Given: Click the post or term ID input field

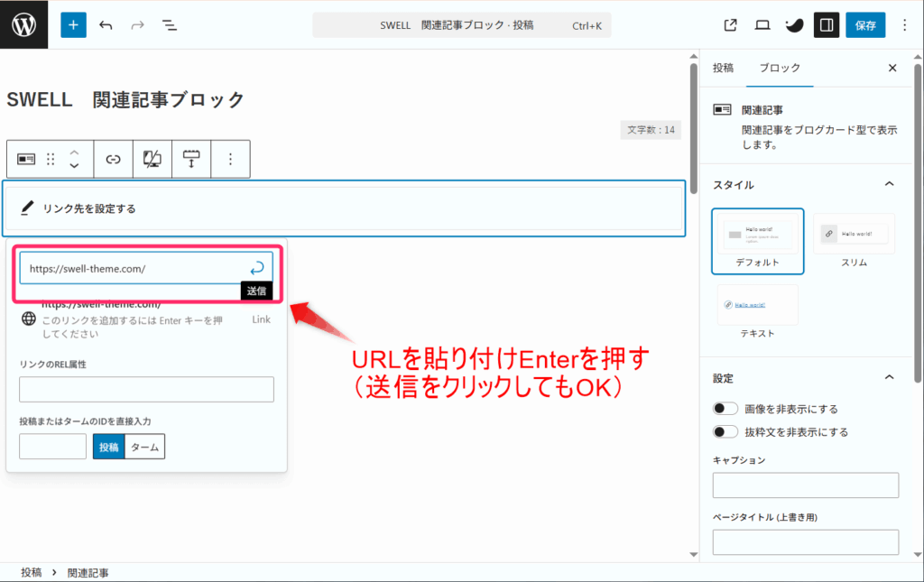Looking at the screenshot, I should point(52,447).
